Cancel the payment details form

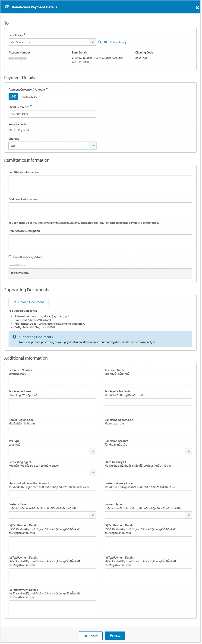[91, 636]
